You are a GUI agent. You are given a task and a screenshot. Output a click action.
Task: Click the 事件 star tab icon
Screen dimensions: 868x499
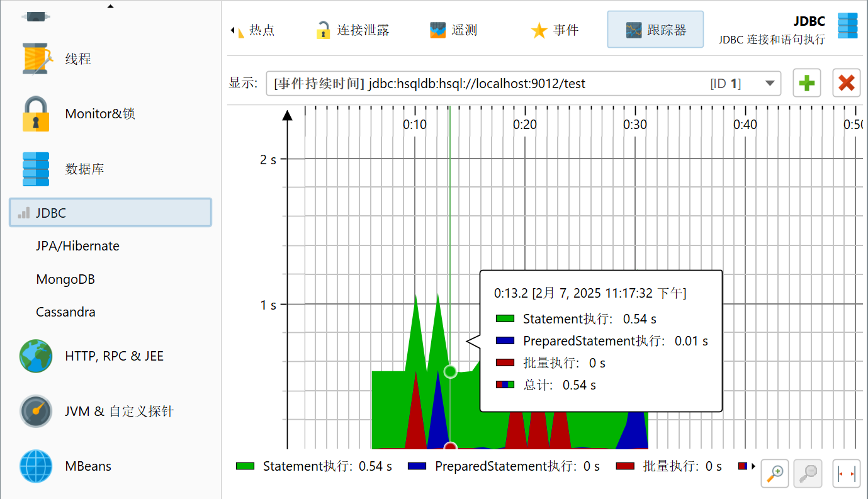(x=539, y=30)
